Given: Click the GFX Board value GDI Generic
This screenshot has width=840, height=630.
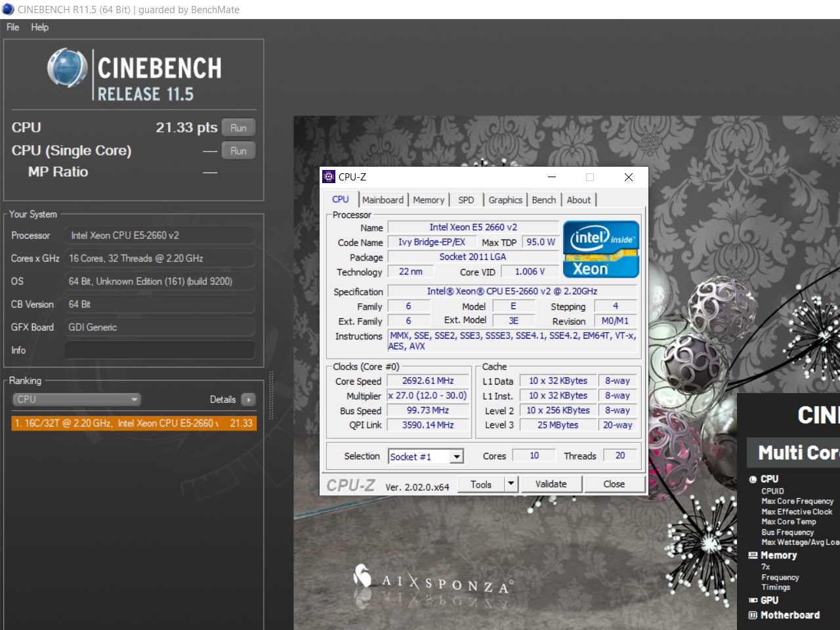Looking at the screenshot, I should click(159, 327).
